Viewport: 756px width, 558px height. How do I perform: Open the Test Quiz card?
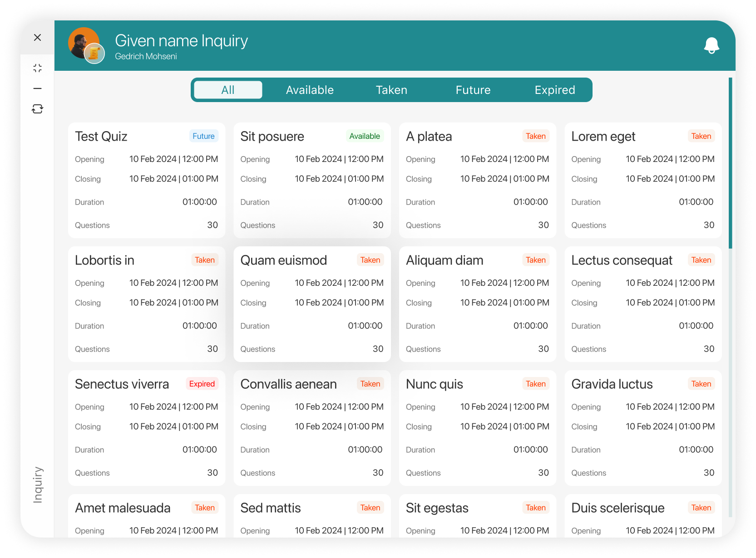pyautogui.click(x=147, y=180)
